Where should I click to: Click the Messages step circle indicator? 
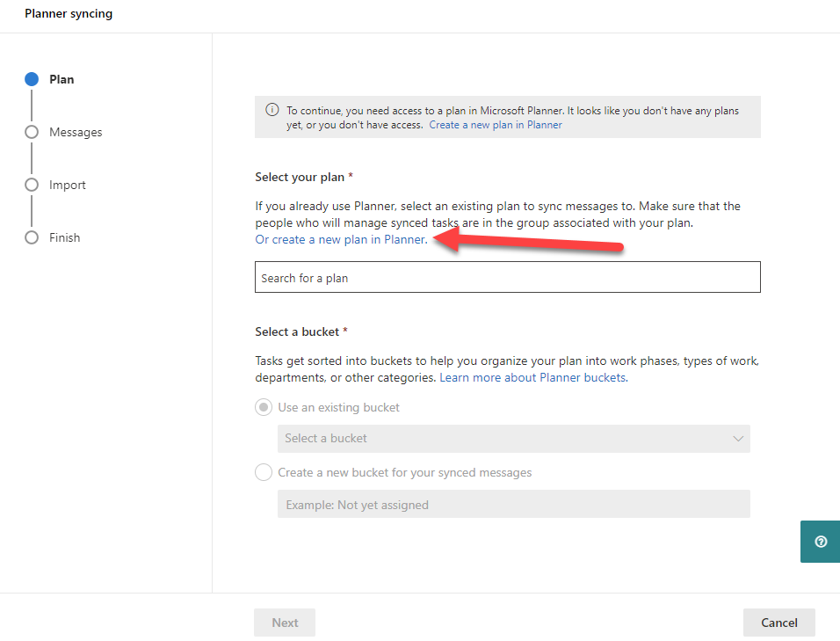point(32,132)
